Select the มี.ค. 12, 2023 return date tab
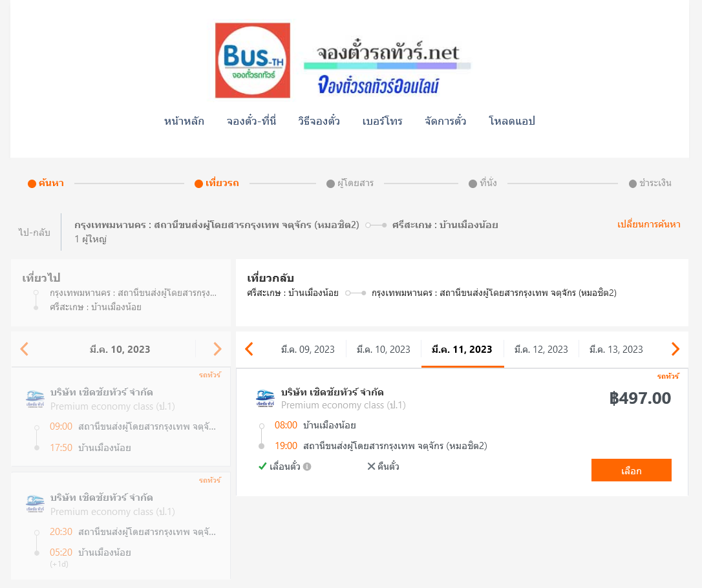Screen dimensions: 702x588 pyautogui.click(x=541, y=350)
